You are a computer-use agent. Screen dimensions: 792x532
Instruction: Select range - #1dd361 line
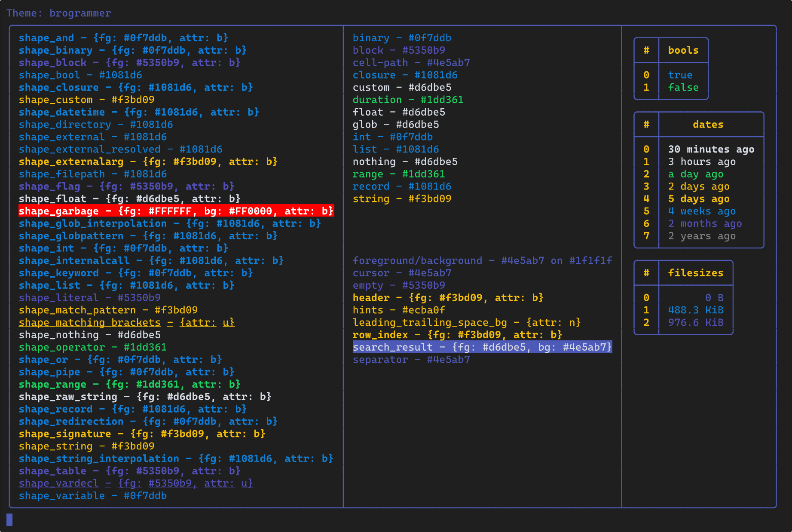point(399,174)
